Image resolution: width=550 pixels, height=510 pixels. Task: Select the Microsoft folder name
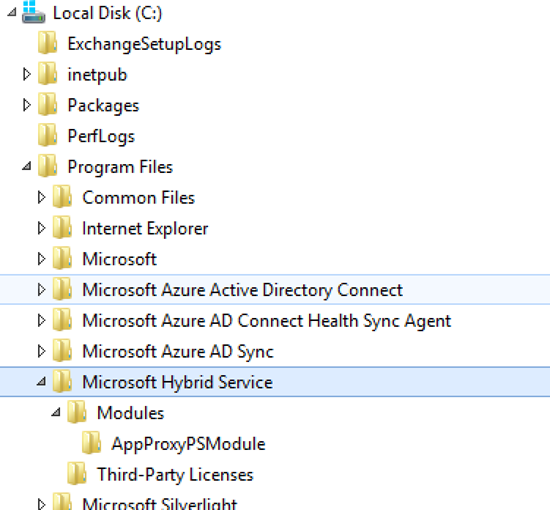[119, 260]
